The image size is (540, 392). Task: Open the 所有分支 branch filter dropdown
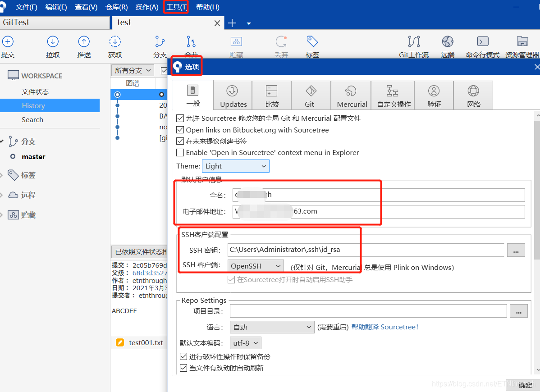(133, 71)
